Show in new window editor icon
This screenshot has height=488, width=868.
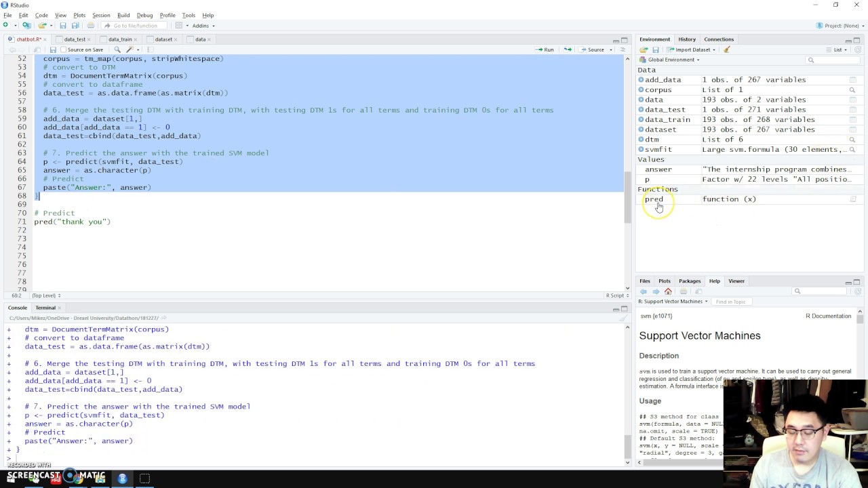37,49
